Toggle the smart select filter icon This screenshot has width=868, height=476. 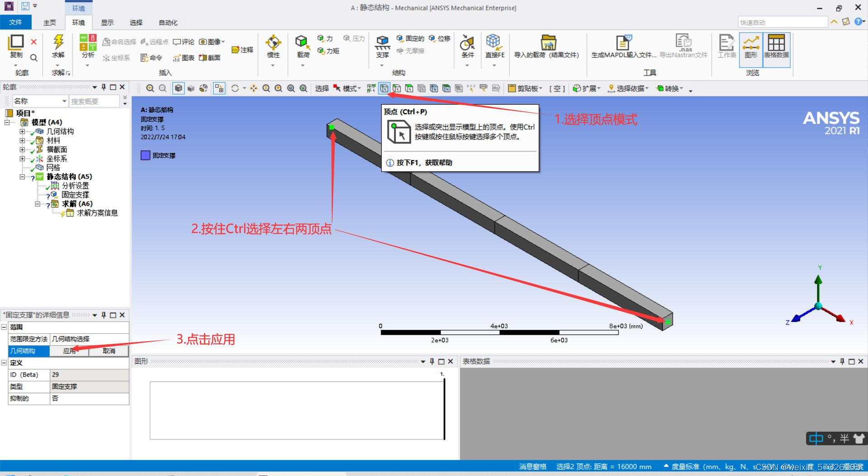pos(371,88)
